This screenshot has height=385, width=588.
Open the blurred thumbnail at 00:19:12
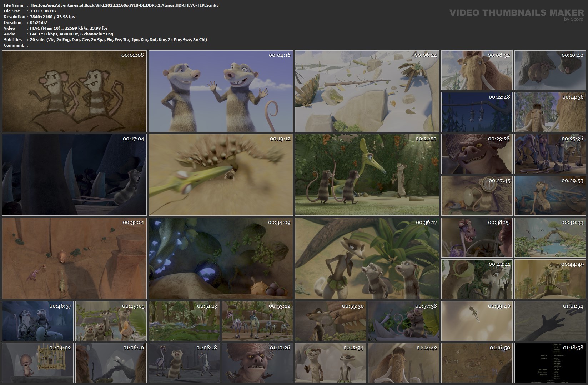(x=221, y=175)
